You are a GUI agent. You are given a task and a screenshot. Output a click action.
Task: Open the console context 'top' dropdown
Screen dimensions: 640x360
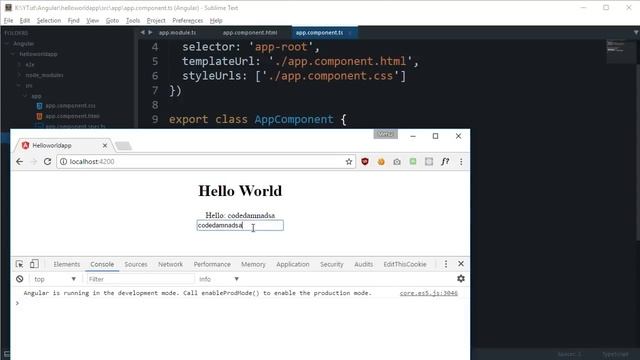click(x=55, y=279)
